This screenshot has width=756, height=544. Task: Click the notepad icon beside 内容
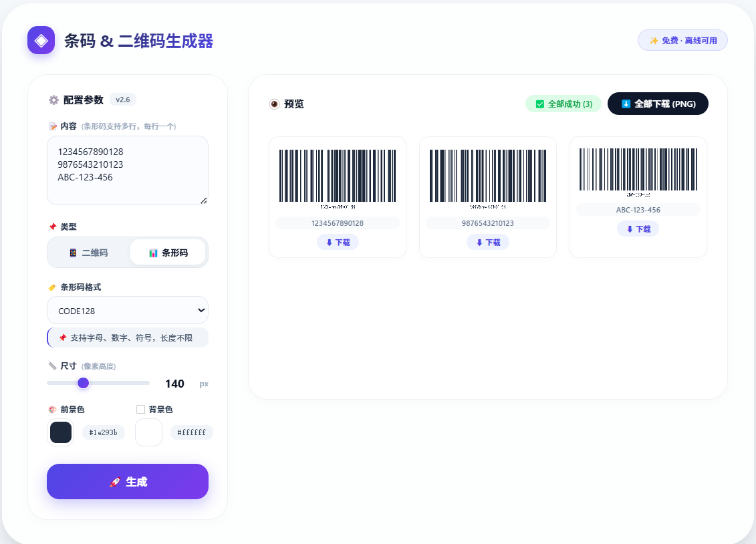point(53,126)
